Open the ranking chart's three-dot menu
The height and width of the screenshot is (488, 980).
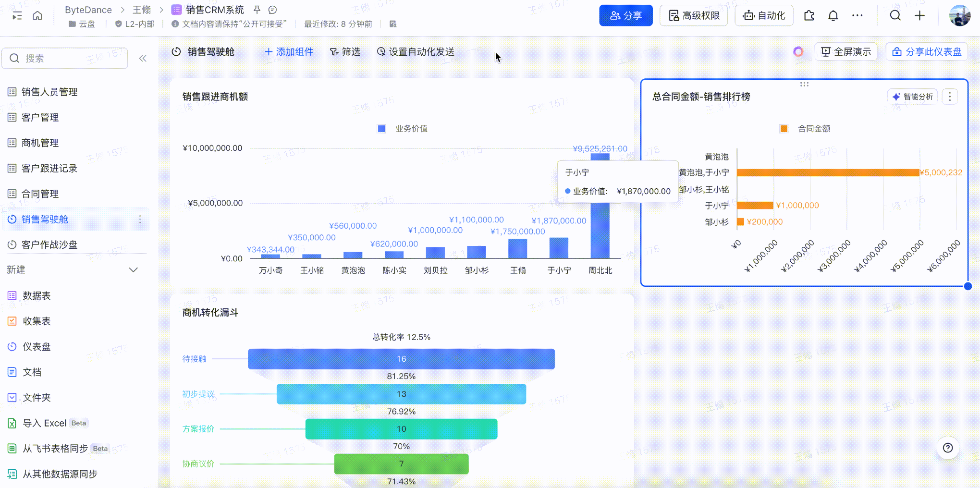tap(950, 97)
